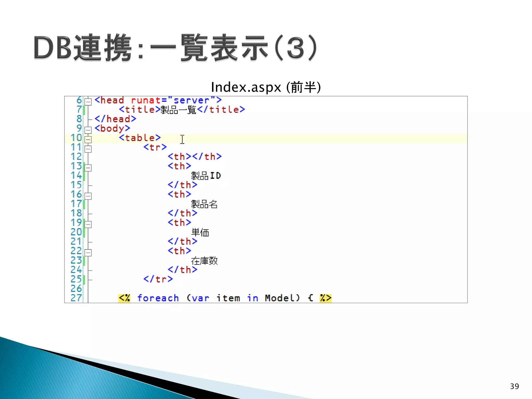Click the 製品名 header text
This screenshot has width=532, height=399.
[204, 204]
